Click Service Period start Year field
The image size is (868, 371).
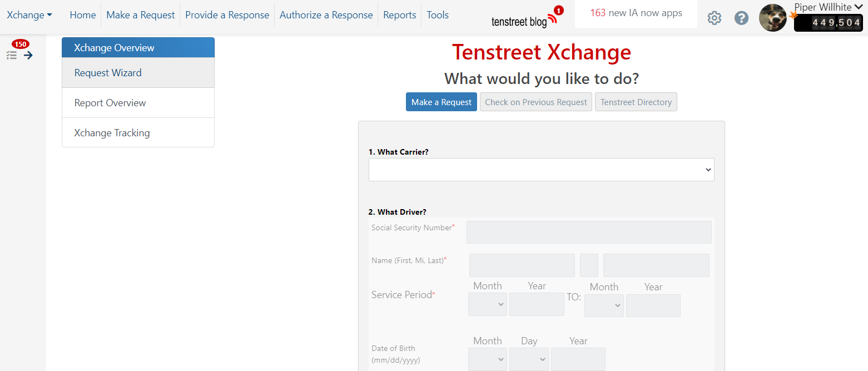[x=537, y=304]
